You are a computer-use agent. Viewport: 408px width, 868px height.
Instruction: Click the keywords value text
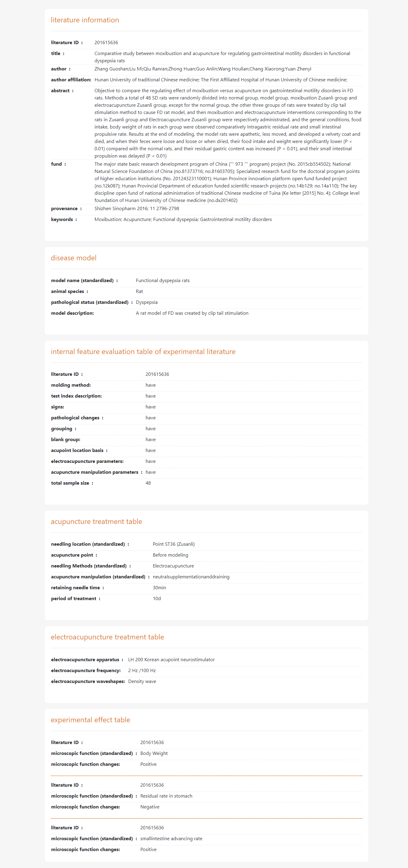point(183,219)
